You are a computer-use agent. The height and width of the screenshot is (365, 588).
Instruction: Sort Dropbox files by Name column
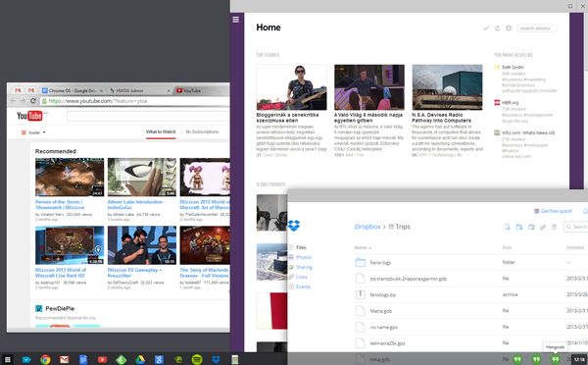pyautogui.click(x=363, y=247)
